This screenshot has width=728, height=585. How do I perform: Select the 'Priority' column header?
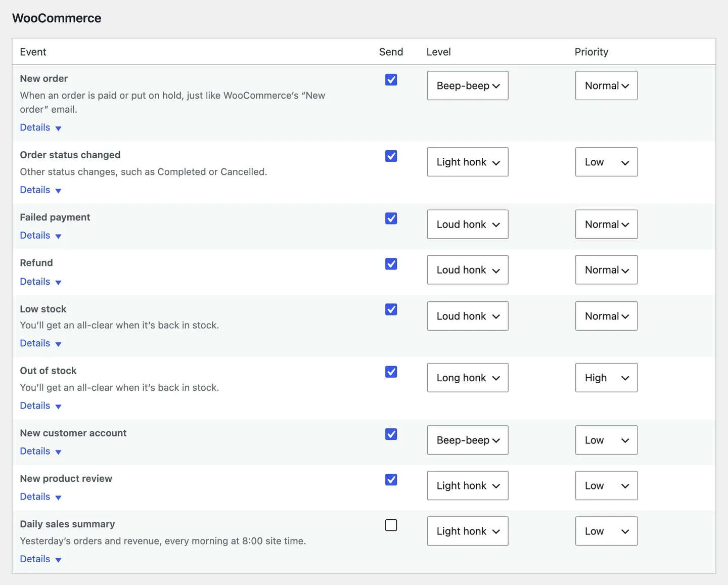tap(591, 52)
